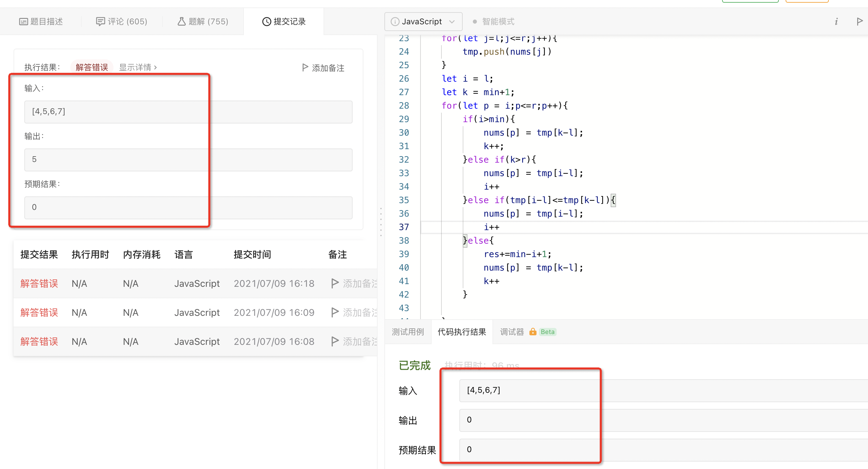Click the info icon inside the JavaScript selector

pyautogui.click(x=394, y=22)
